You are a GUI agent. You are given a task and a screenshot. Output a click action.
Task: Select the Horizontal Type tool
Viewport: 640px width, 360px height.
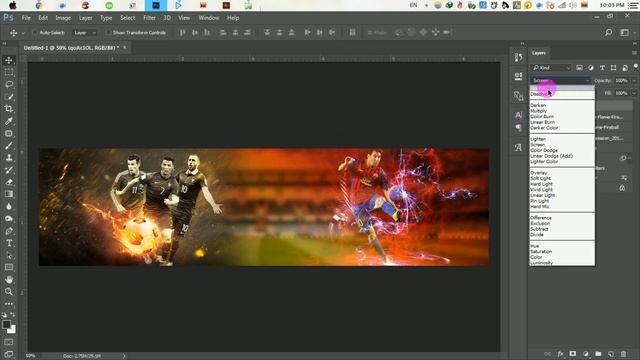[x=9, y=243]
